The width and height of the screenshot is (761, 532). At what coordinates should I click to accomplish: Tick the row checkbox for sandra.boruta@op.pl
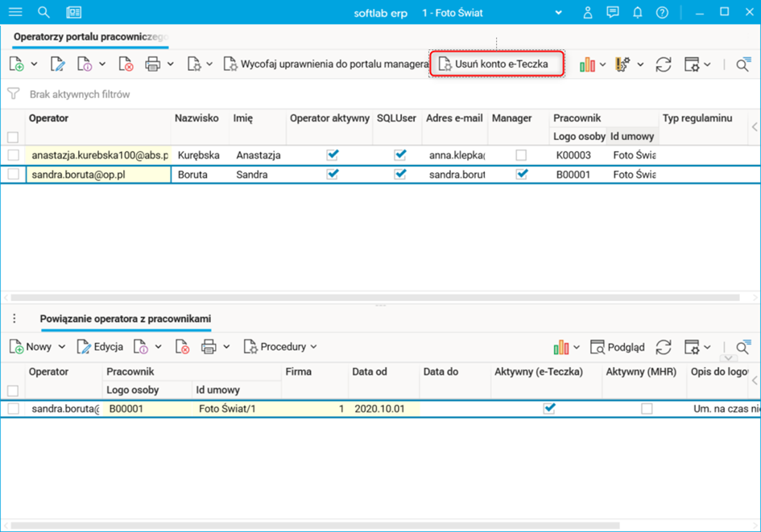pos(13,174)
